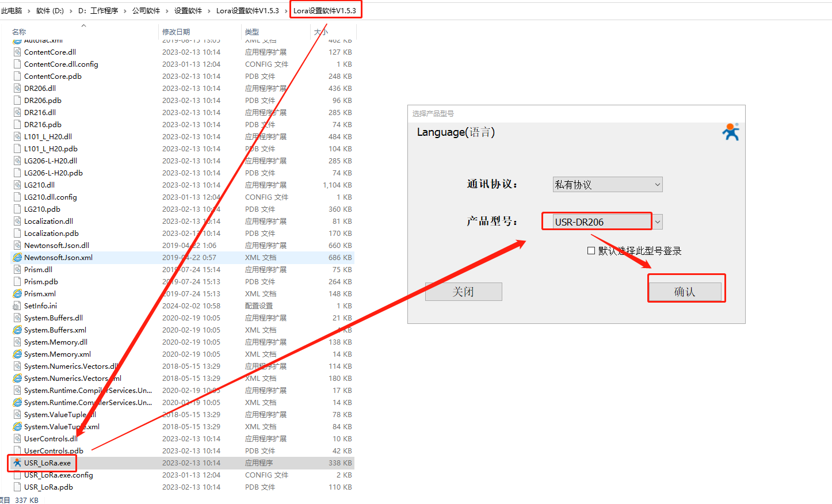Image resolution: width=832 pixels, height=504 pixels.
Task: Select the UserControls.pdb file name
Action: 54,450
